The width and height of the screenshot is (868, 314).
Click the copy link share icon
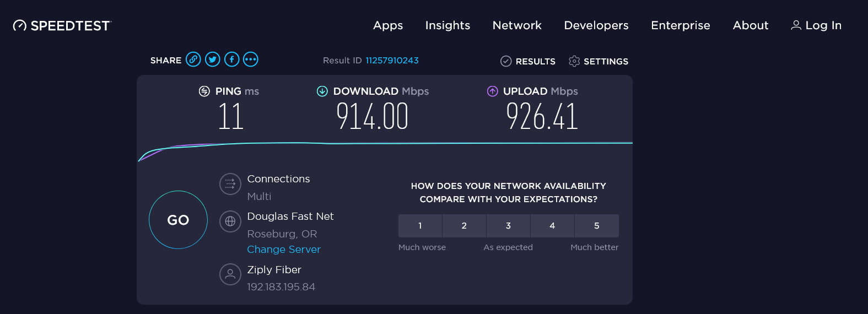coord(193,59)
